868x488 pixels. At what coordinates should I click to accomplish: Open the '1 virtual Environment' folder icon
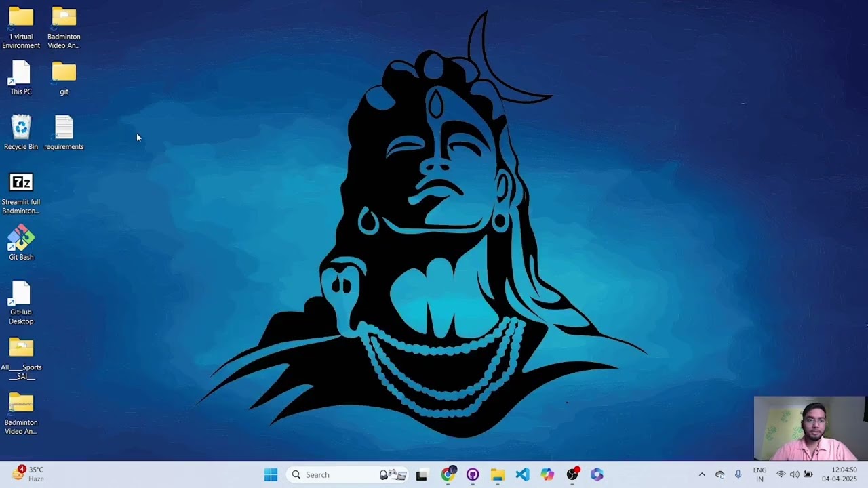click(x=21, y=28)
